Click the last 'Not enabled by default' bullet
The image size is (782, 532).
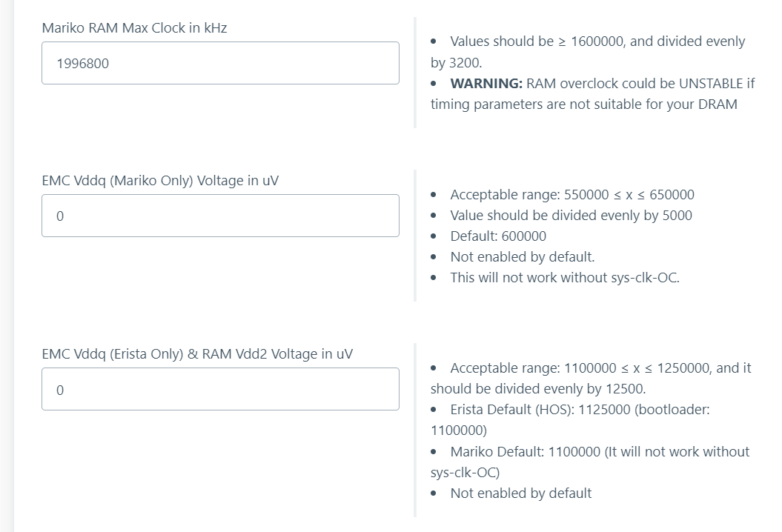click(x=520, y=493)
